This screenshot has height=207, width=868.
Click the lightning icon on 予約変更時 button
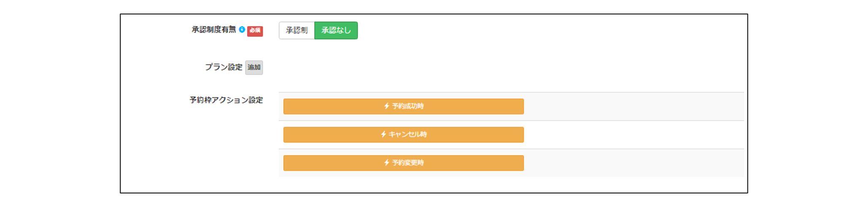387,163
